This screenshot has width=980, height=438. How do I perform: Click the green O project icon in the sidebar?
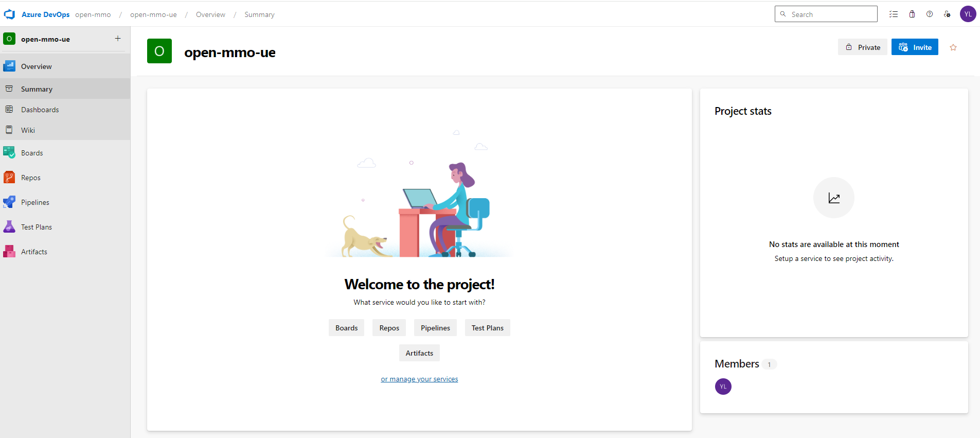[9, 39]
